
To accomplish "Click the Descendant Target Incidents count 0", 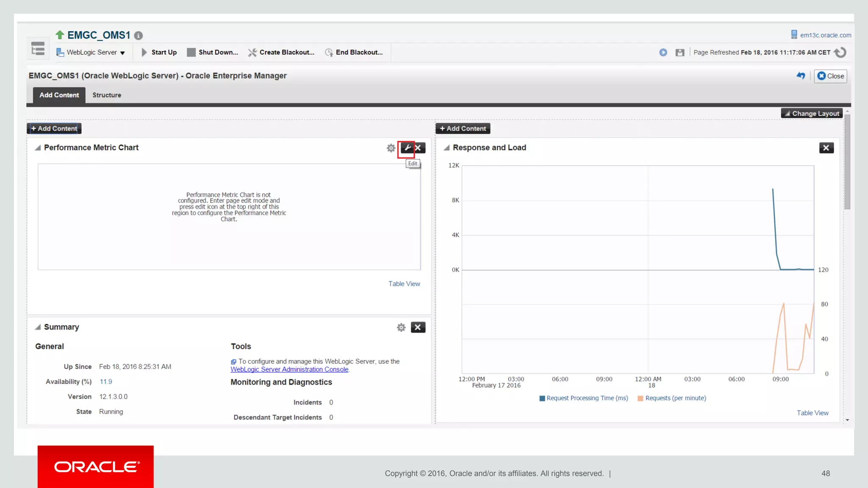I will (x=331, y=417).
